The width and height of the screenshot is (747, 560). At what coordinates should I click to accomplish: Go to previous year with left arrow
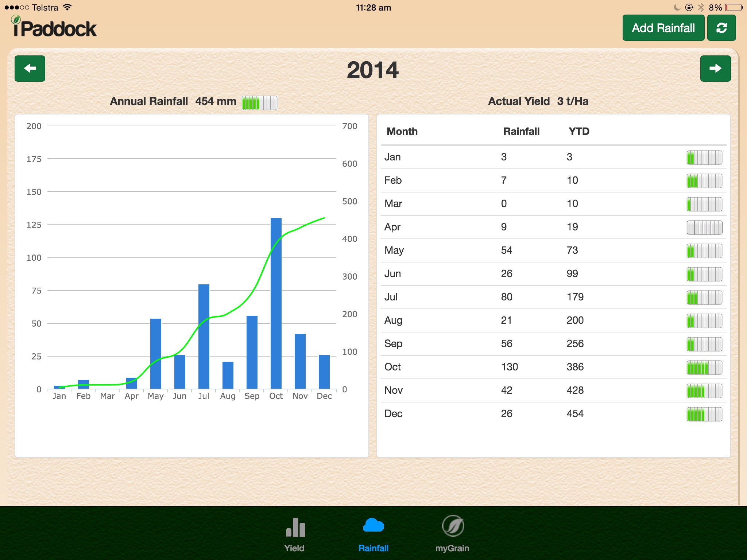coord(30,69)
